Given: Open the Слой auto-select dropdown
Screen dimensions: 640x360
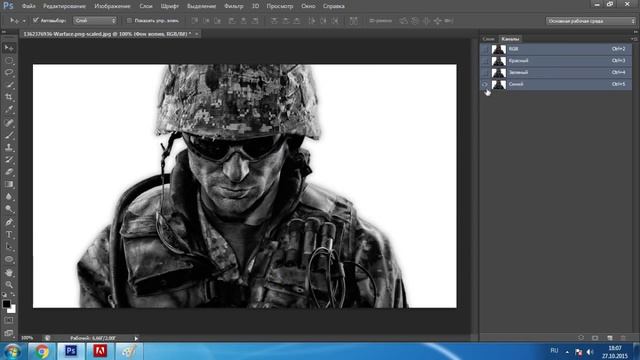Looking at the screenshot, I should (95, 20).
